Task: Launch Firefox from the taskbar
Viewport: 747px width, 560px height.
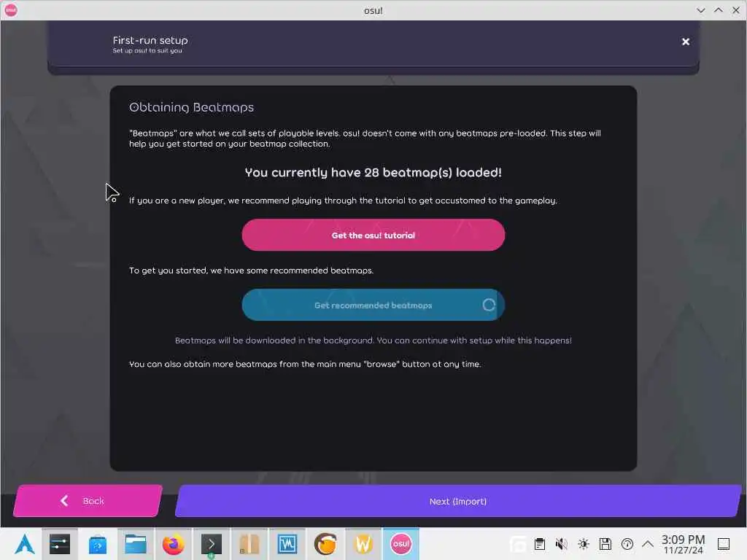Action: point(174,544)
